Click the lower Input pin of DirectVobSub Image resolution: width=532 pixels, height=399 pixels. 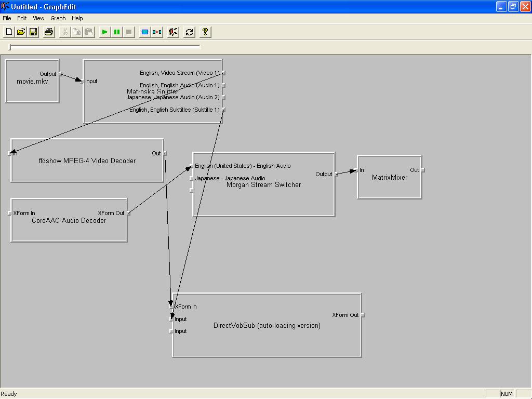click(x=171, y=331)
